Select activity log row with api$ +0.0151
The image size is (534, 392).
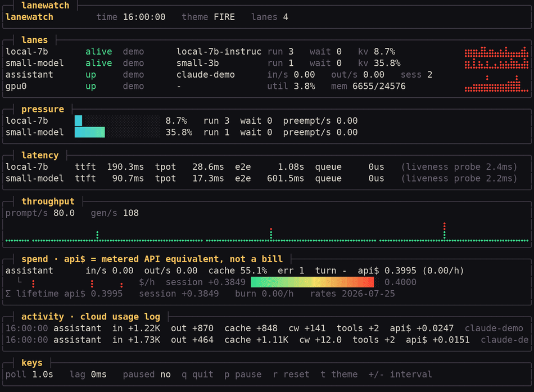[x=266, y=340]
